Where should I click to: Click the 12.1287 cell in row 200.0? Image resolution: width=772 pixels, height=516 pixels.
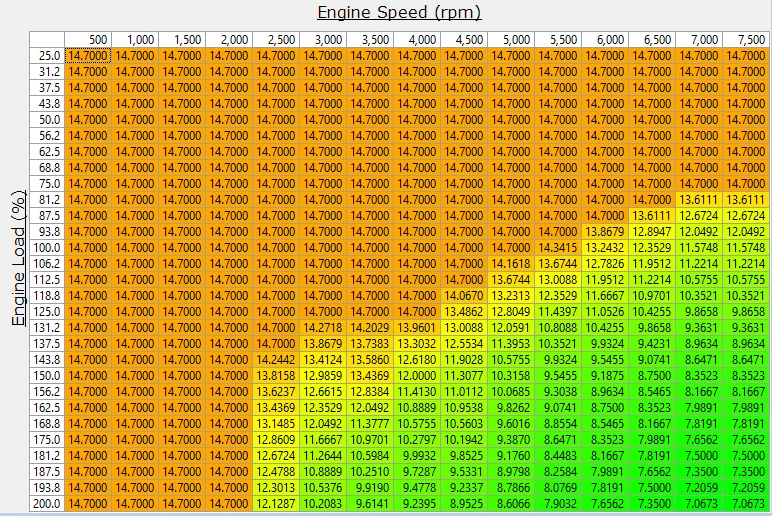coord(276,504)
